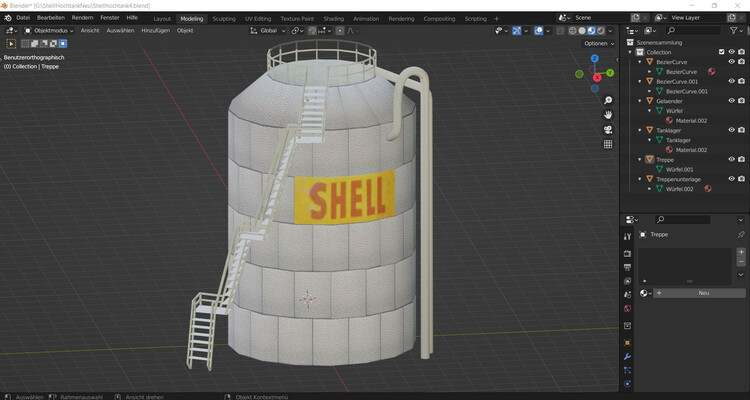Screen dimensions: 750x400
Task: Open the object types visibility dropdown
Action: pyautogui.click(x=501, y=31)
